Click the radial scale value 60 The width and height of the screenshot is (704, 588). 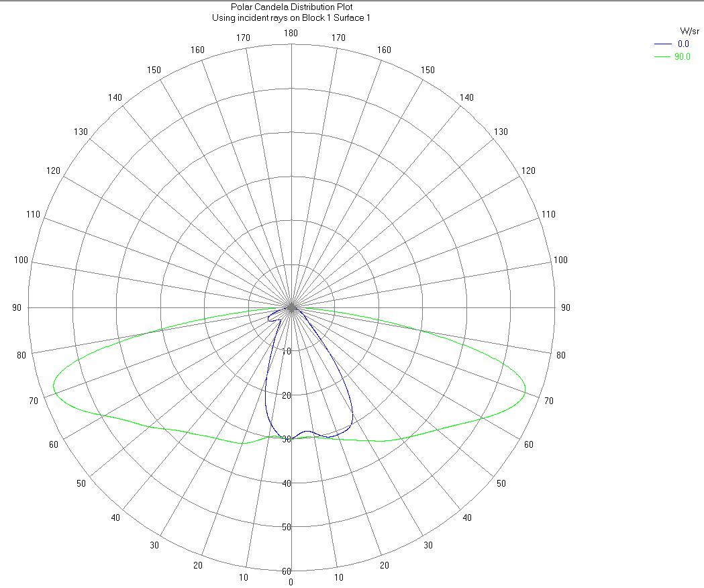287,571
